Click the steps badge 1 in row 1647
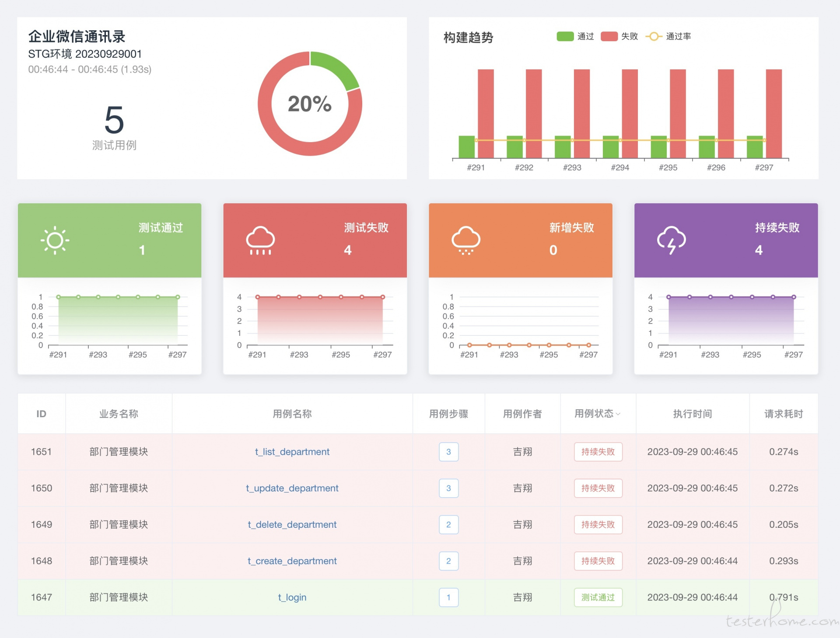This screenshot has height=638, width=840. pyautogui.click(x=448, y=597)
